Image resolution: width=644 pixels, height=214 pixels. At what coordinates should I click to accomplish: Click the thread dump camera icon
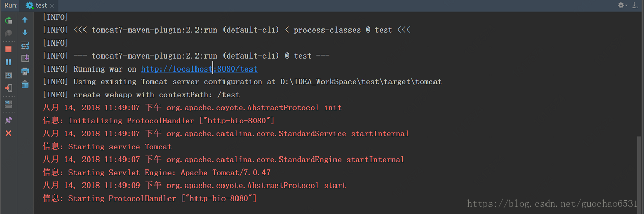8,75
